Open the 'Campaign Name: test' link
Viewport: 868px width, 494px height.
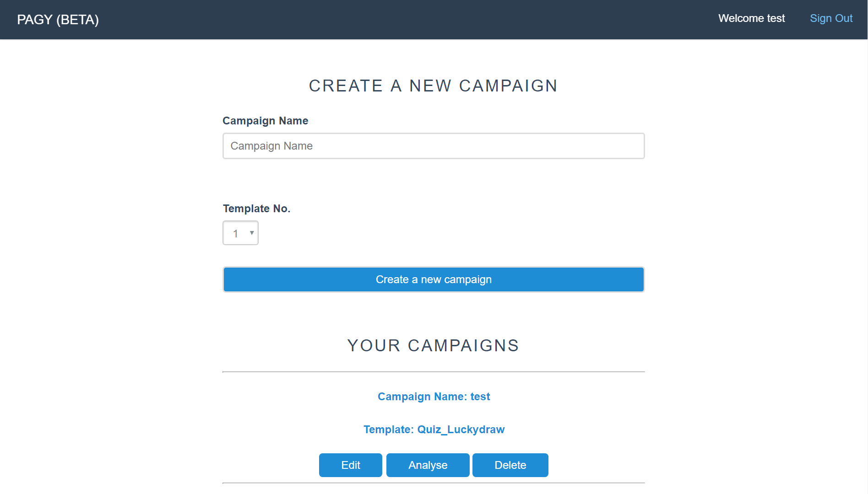coord(434,397)
